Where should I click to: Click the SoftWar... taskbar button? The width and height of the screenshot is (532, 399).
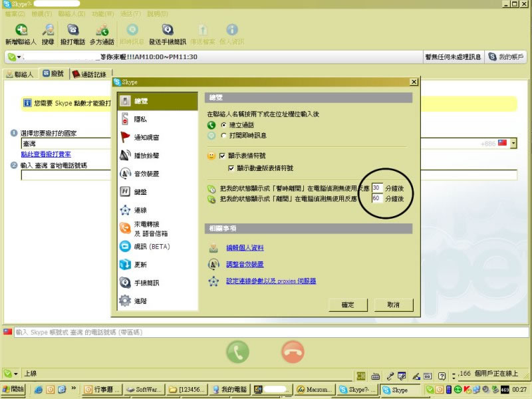coord(144,390)
